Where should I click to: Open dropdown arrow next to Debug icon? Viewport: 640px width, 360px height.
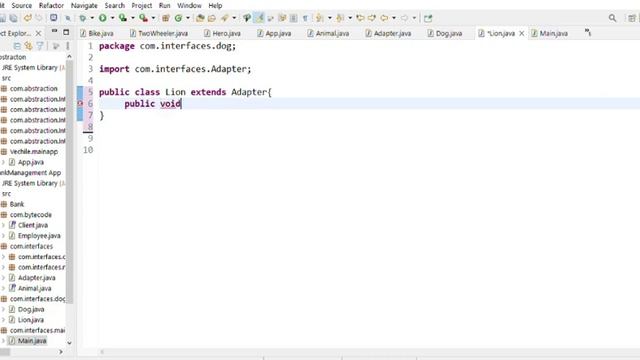coord(92,18)
